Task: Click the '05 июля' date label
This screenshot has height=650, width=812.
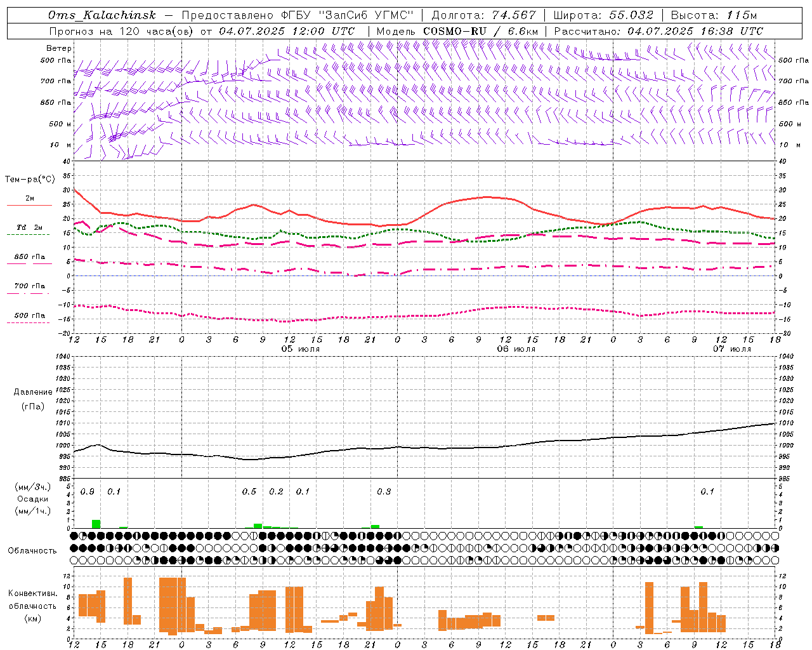Action: (x=301, y=349)
